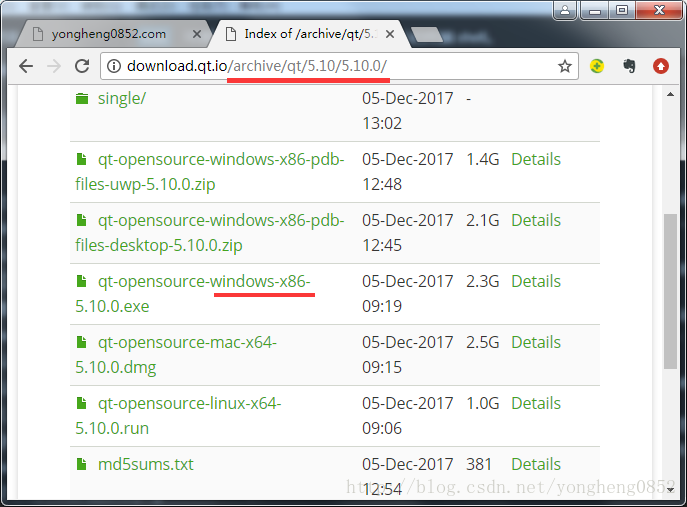The height and width of the screenshot is (507, 687).
Task: Click the single/ folder icon
Action: (x=82, y=99)
